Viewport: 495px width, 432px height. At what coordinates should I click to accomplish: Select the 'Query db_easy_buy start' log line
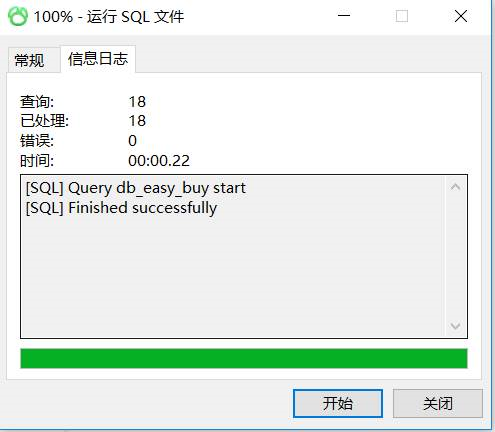pos(136,188)
